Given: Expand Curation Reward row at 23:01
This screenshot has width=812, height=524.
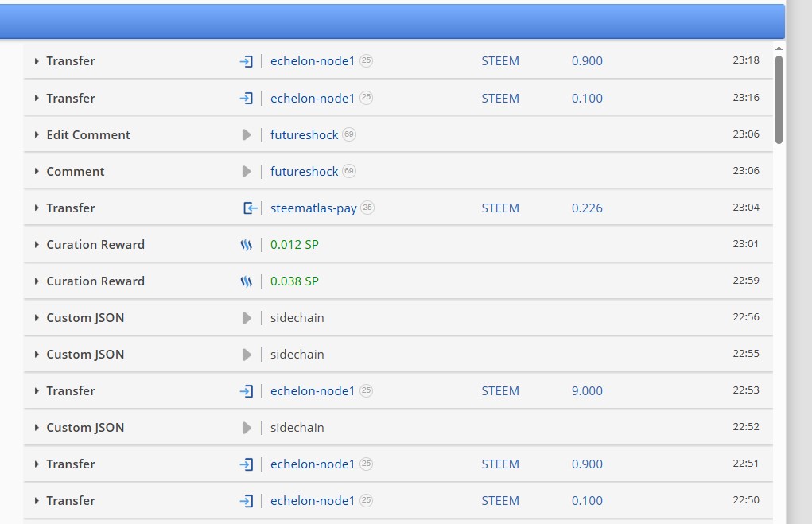Looking at the screenshot, I should click(37, 245).
